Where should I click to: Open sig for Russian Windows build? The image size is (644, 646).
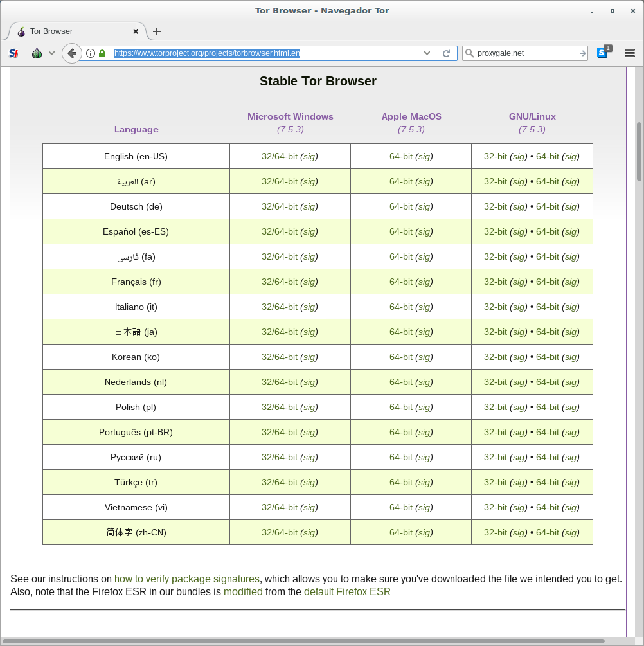[x=309, y=458]
